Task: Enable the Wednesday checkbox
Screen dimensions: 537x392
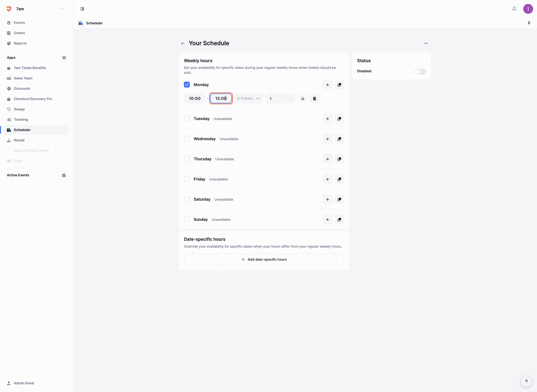Action: (x=187, y=139)
